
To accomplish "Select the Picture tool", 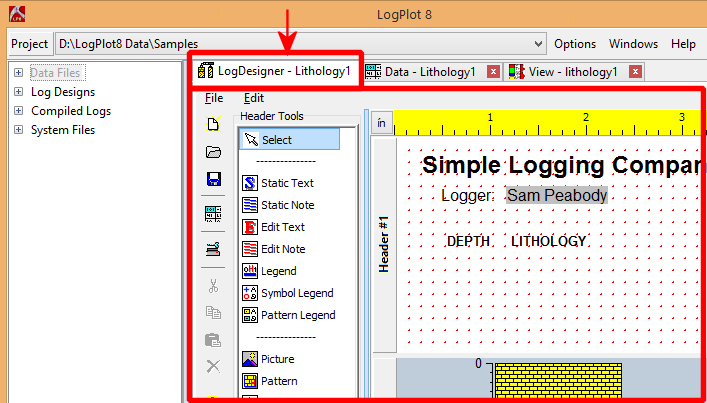I will (x=277, y=359).
